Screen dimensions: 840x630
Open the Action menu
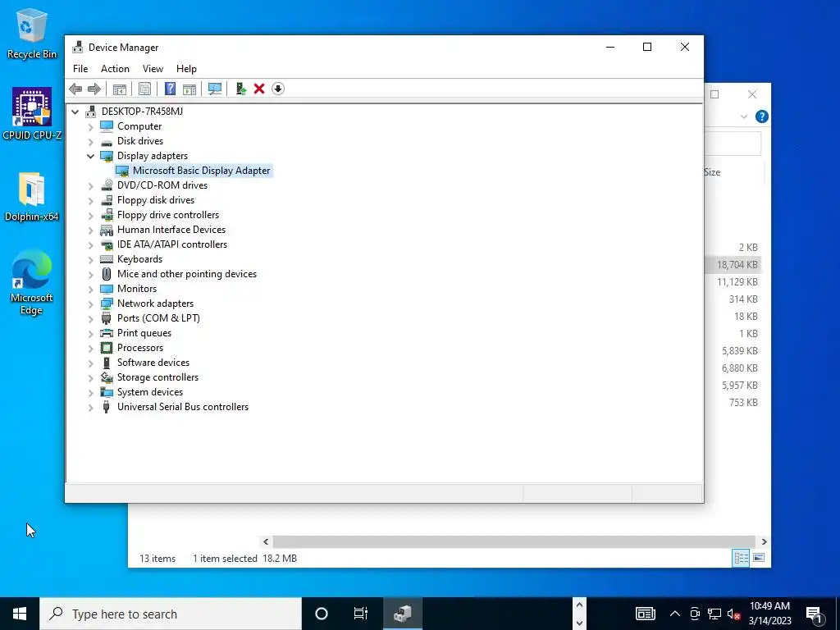coord(115,69)
